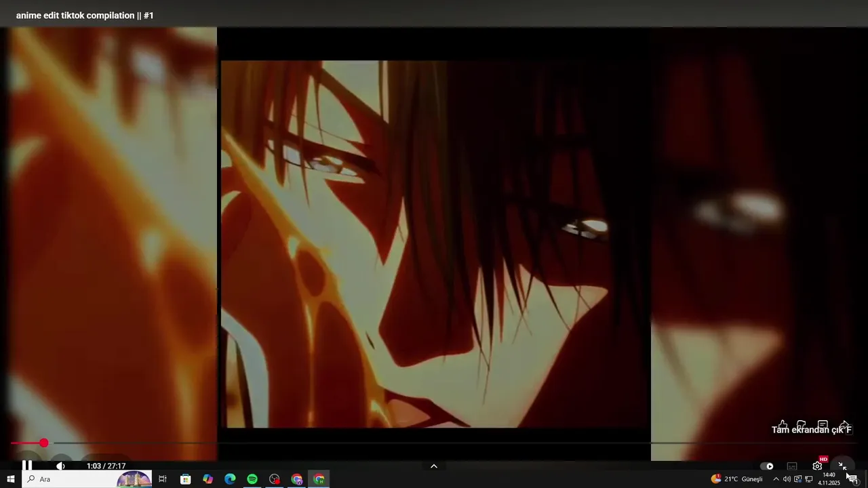868x488 pixels.
Task: Click the Ara taskbar search box
Action: [x=87, y=479]
